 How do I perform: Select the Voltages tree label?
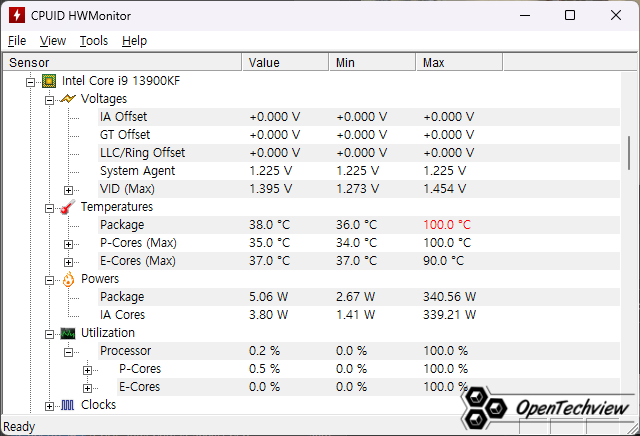[x=104, y=99]
